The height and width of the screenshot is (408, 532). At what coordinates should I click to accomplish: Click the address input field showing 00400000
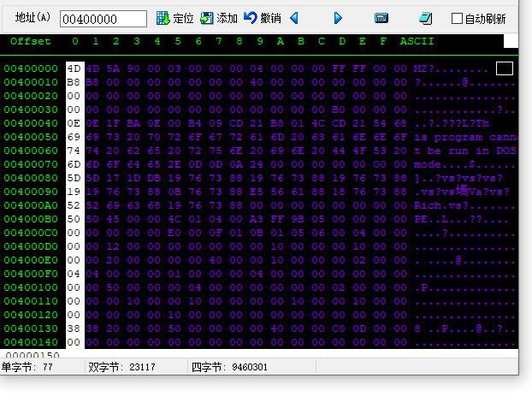tap(103, 19)
